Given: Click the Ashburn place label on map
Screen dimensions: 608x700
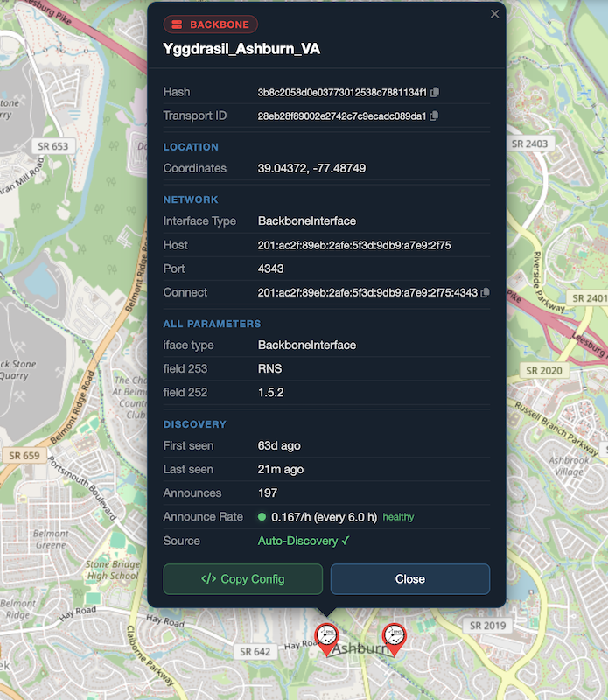Looking at the screenshot, I should 360,648.
